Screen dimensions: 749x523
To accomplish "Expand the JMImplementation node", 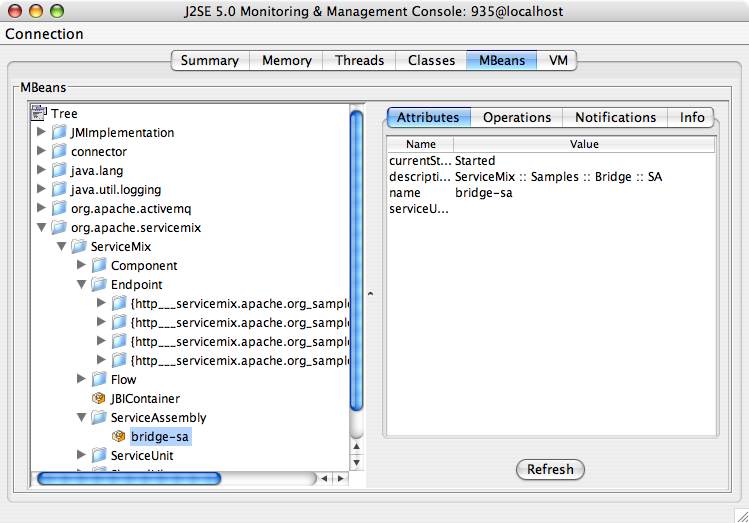I will (x=42, y=131).
